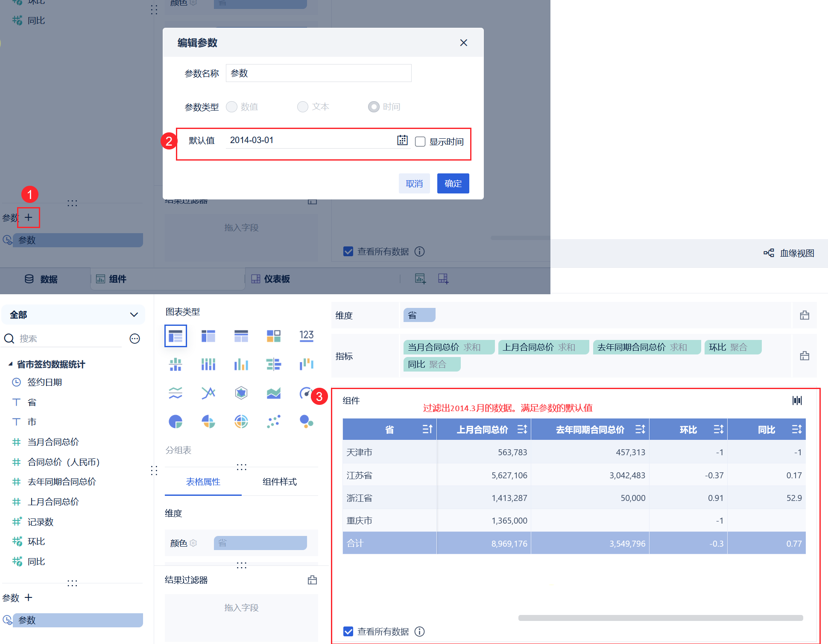This screenshot has height=644, width=828.
Task: Choose the scatter plot chart icon
Action: [274, 422]
